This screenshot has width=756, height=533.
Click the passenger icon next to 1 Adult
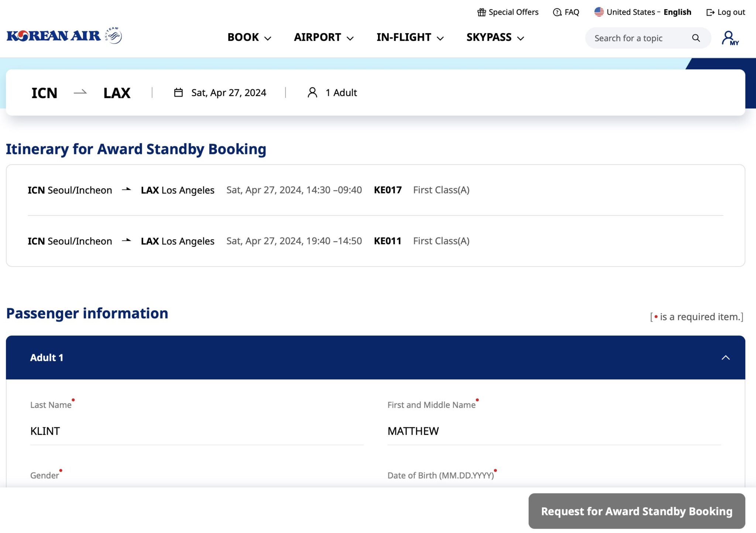pos(312,93)
